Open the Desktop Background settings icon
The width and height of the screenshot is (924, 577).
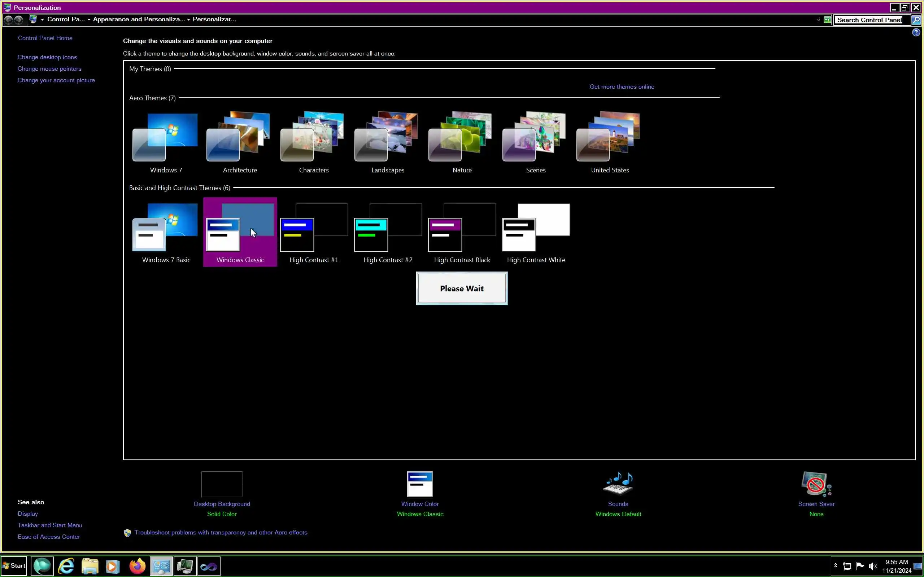[x=222, y=484]
